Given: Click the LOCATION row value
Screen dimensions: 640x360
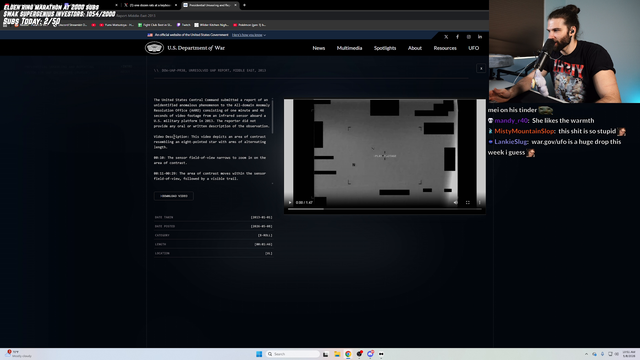Looking at the screenshot, I should (x=268, y=253).
